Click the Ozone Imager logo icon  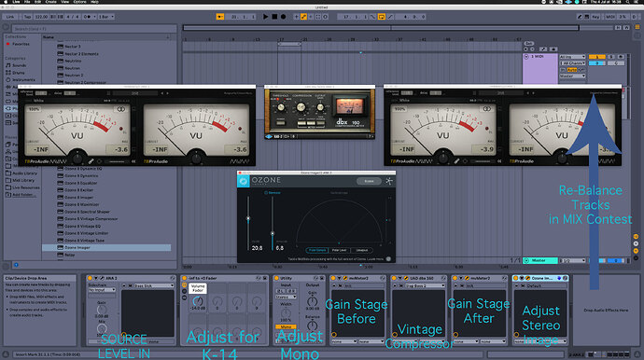pyautogui.click(x=244, y=181)
